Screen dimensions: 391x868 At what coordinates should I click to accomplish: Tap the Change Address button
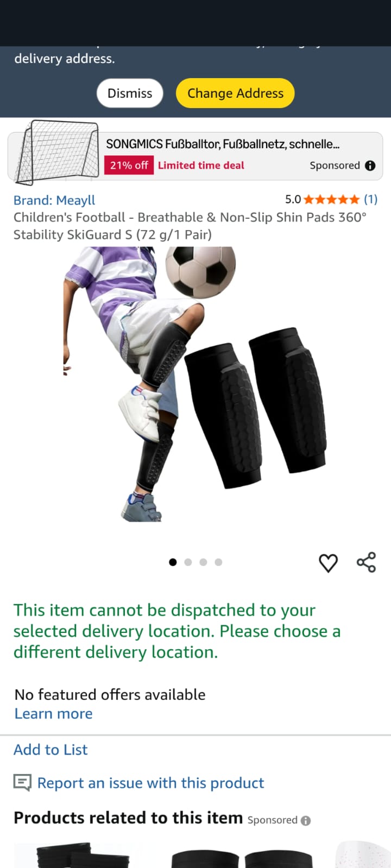tap(235, 93)
